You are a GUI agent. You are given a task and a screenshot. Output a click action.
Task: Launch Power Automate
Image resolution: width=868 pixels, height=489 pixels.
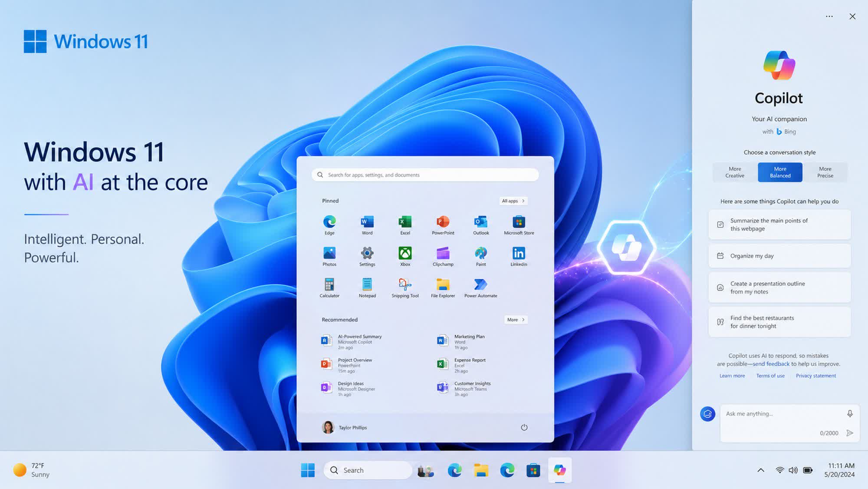pyautogui.click(x=481, y=287)
